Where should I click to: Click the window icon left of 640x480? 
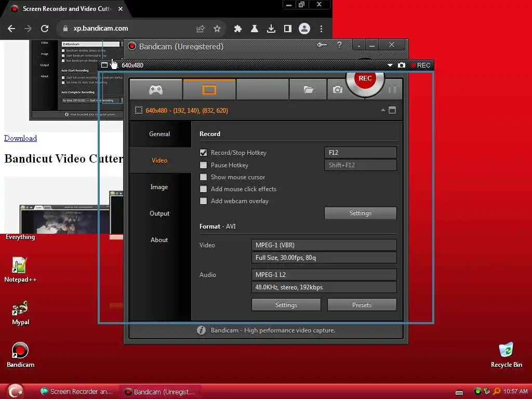tap(104, 65)
